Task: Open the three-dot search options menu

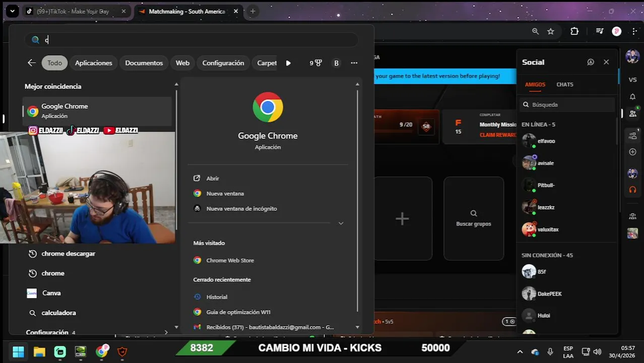Action: coord(354,63)
